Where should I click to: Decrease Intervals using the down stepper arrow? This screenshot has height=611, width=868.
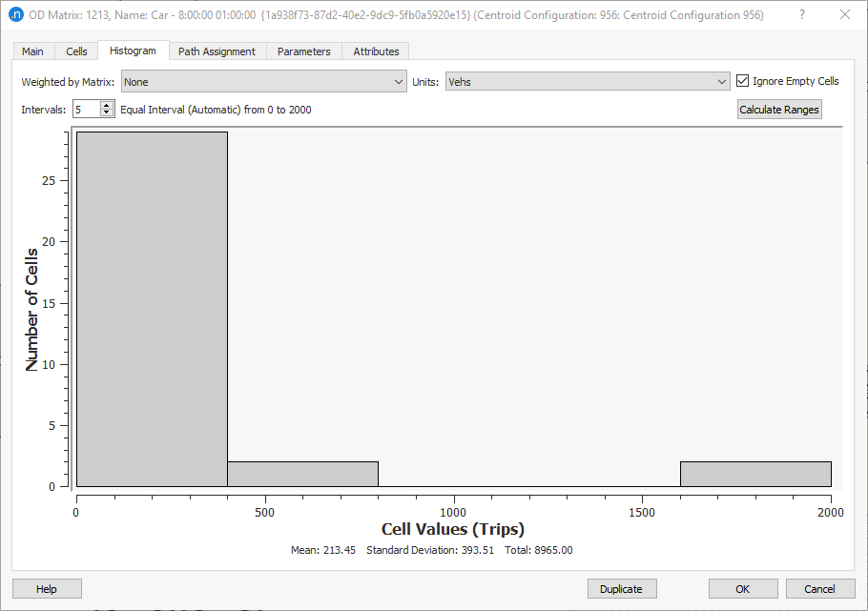(x=106, y=112)
